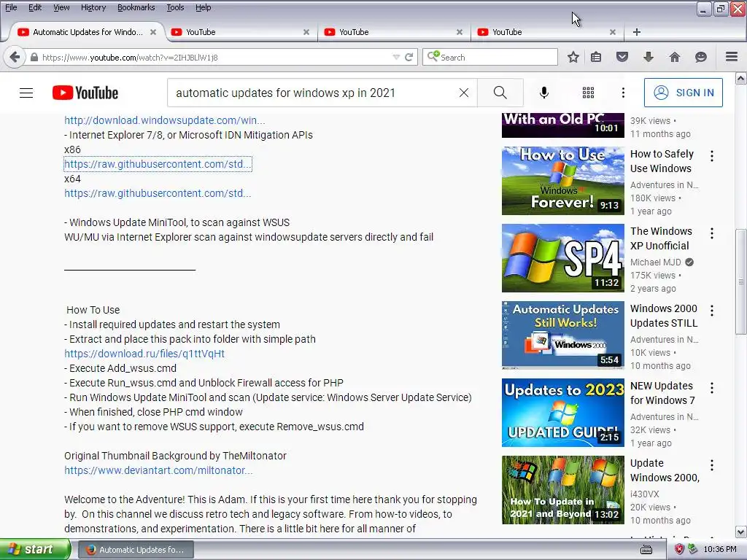The height and width of the screenshot is (560, 747).
Task: Clear the YouTube search text with X
Action: pos(464,93)
